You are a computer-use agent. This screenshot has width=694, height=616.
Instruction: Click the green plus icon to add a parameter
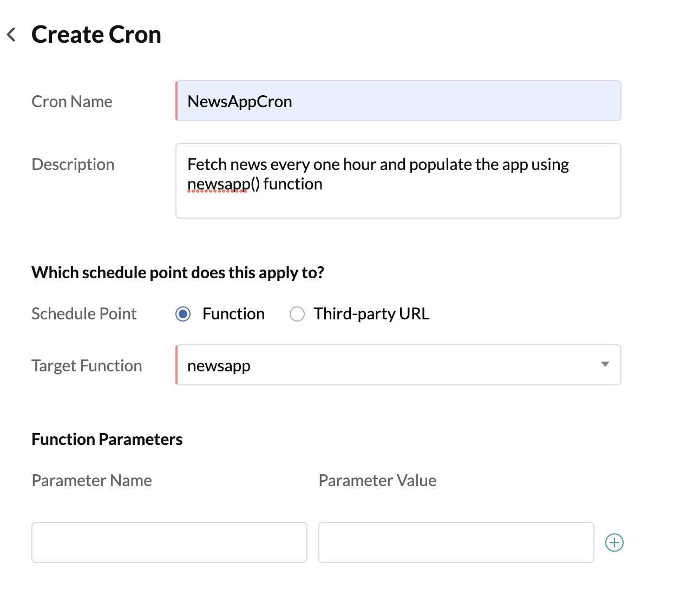[x=613, y=542]
